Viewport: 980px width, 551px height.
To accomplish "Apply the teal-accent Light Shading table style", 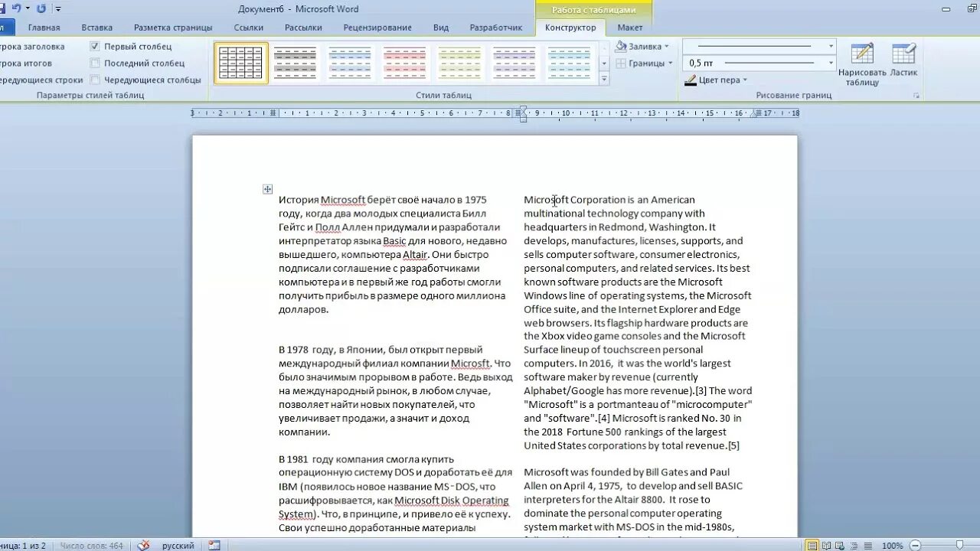I will pos(569,63).
